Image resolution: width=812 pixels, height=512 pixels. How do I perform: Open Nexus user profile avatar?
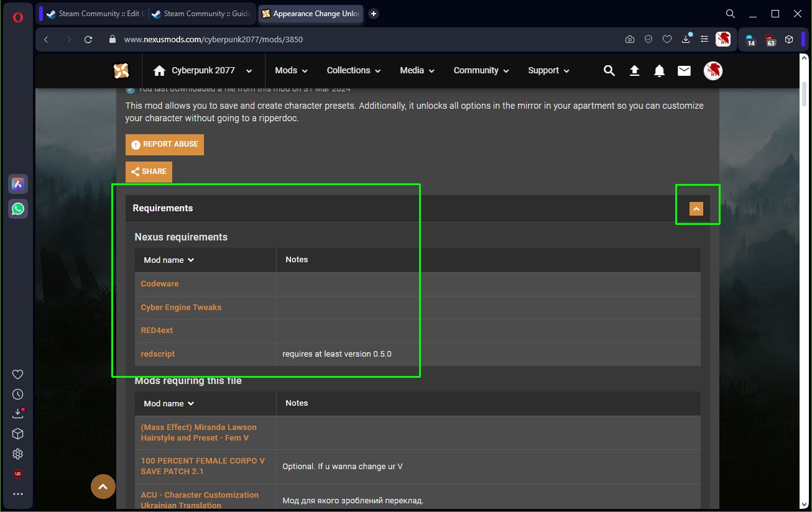[x=713, y=71]
